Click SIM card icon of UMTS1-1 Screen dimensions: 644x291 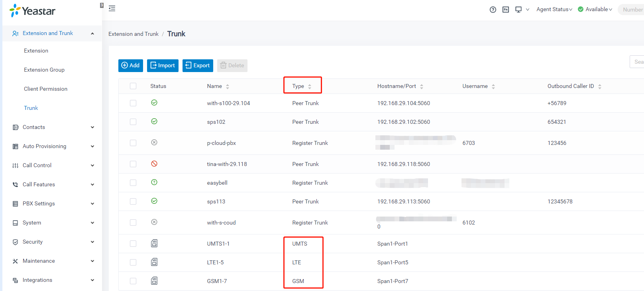(x=154, y=243)
